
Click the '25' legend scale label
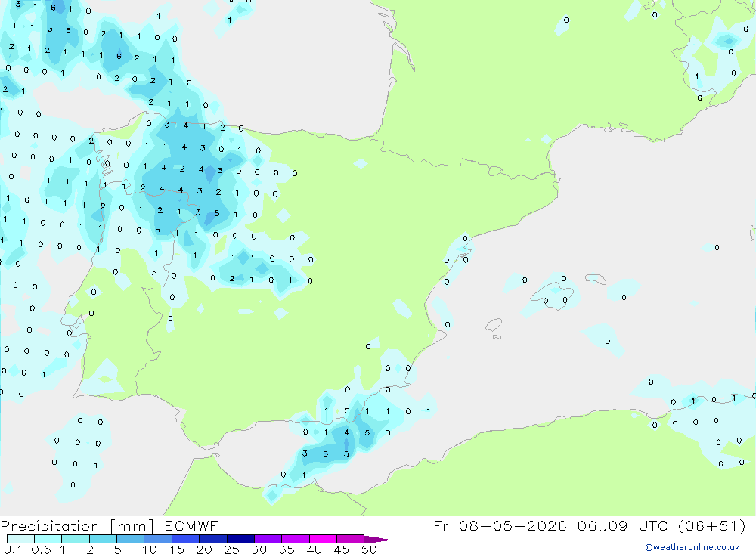(231, 549)
